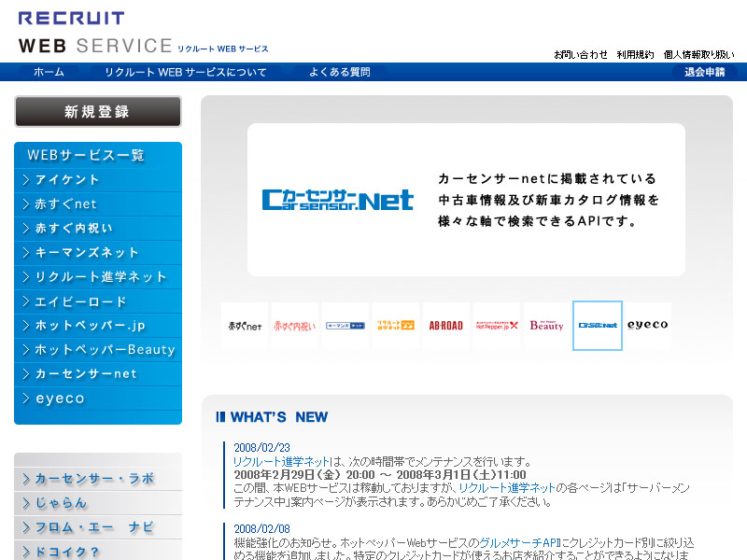The image size is (747, 560).
Task: Select ホットペッパー.jp in the sidebar list
Action: point(98,326)
